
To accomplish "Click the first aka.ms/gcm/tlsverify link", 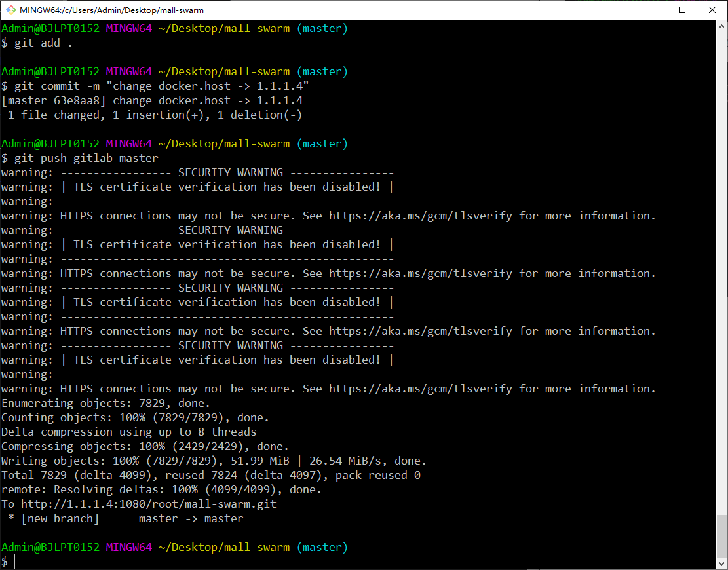I will coord(421,216).
